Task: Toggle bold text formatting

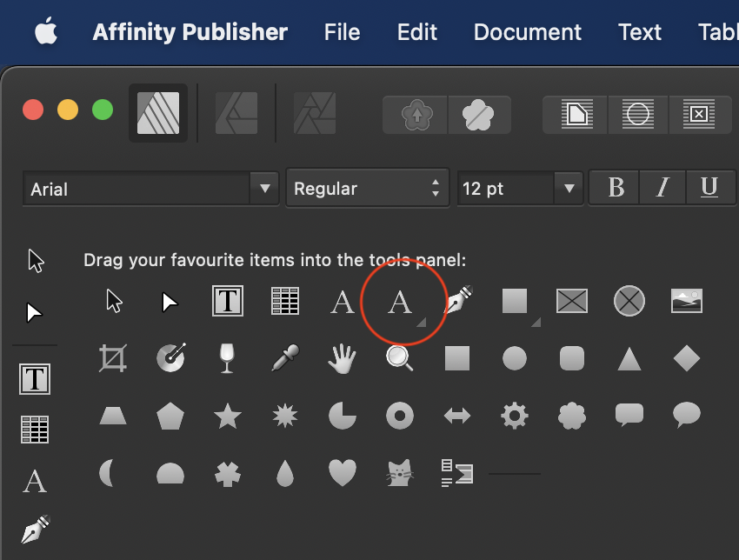Action: (613, 187)
